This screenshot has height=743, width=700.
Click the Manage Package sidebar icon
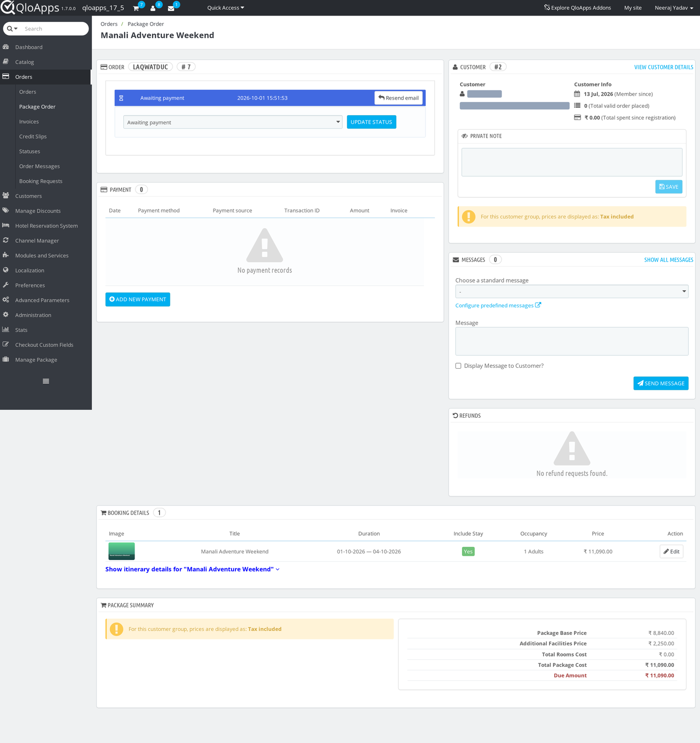[6, 359]
